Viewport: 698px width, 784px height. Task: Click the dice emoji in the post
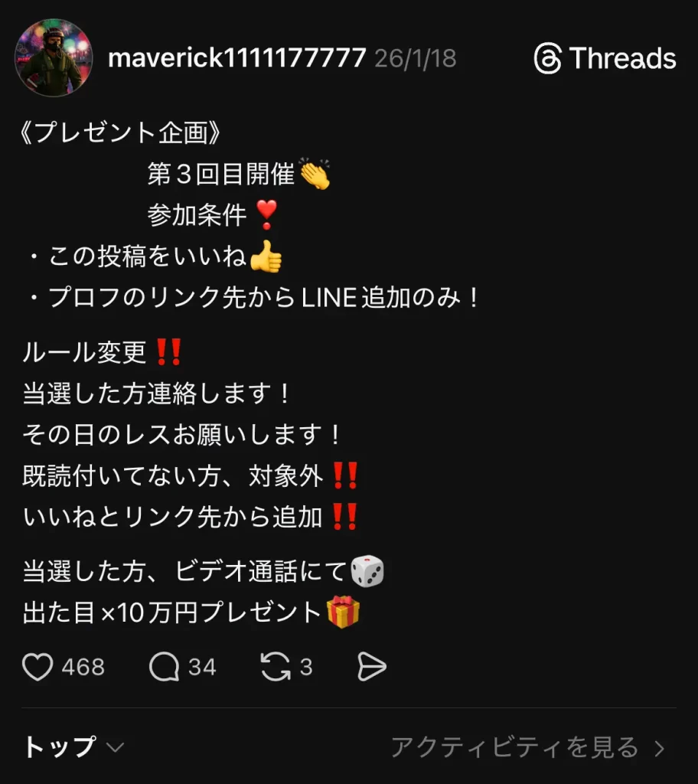(x=367, y=571)
